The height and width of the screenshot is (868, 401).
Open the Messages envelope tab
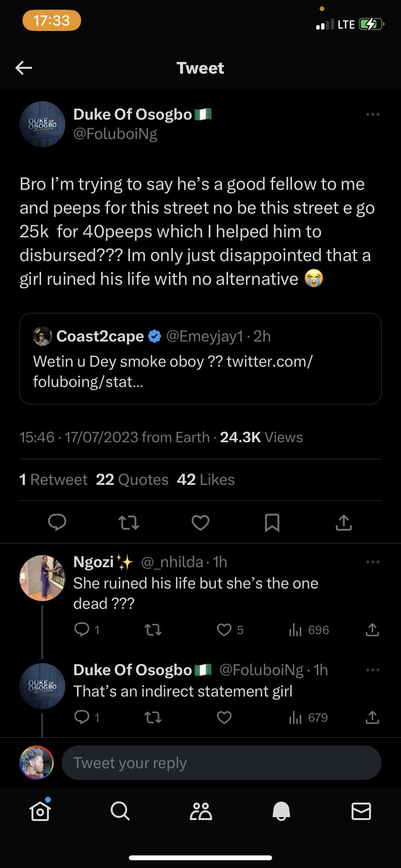coord(361,811)
